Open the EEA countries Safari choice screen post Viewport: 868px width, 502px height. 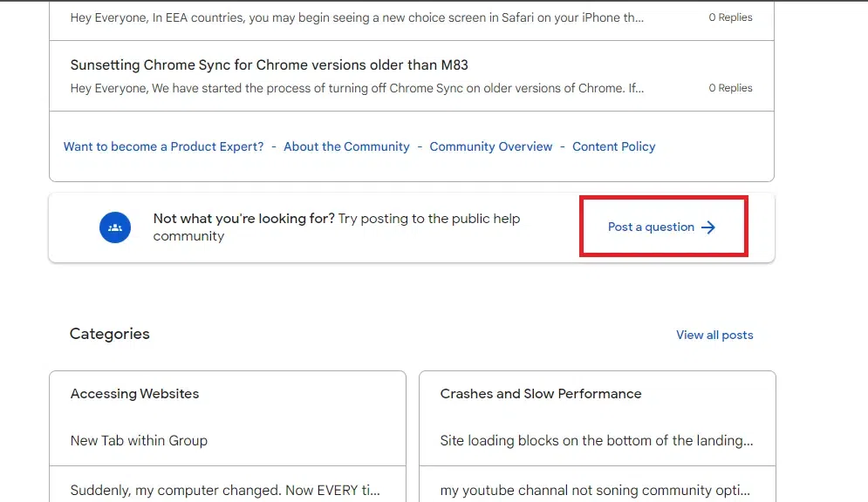tap(358, 17)
